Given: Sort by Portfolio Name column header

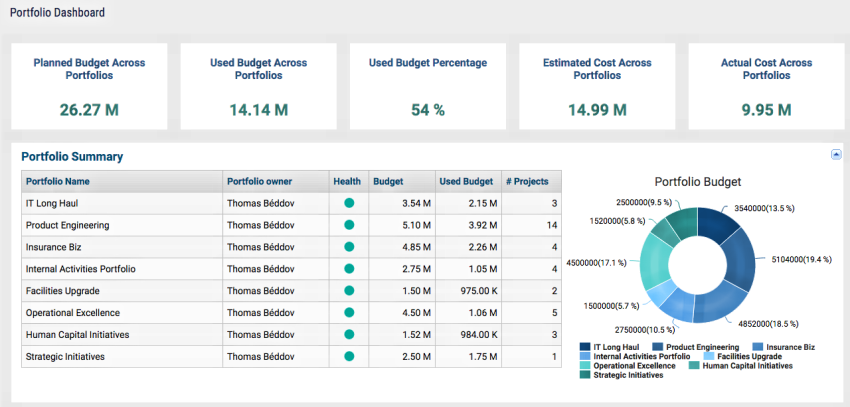Looking at the screenshot, I should (x=122, y=182).
